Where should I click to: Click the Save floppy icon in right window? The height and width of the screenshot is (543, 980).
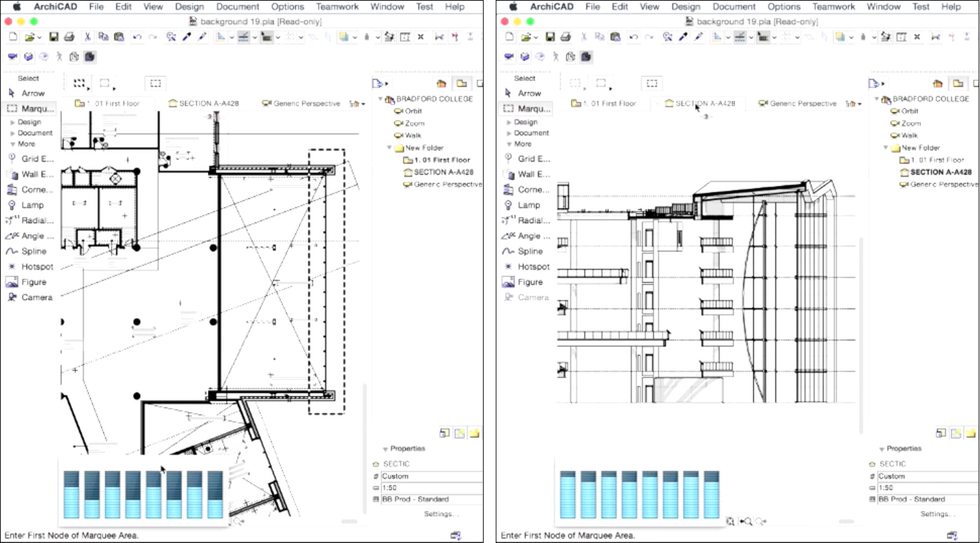click(550, 36)
